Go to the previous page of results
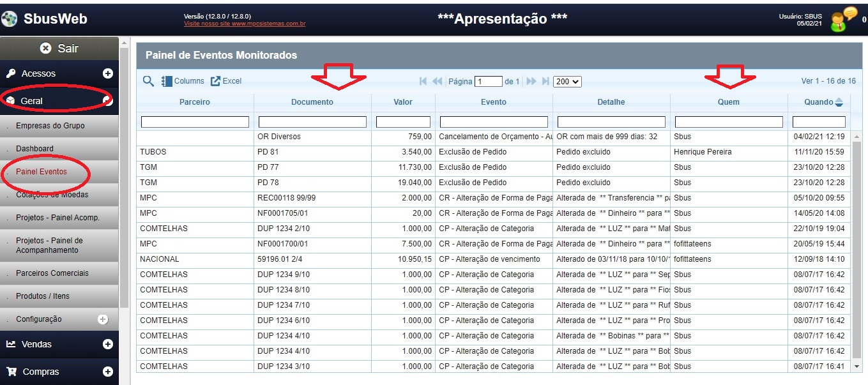Screen dimensions: 868x385 [438, 81]
